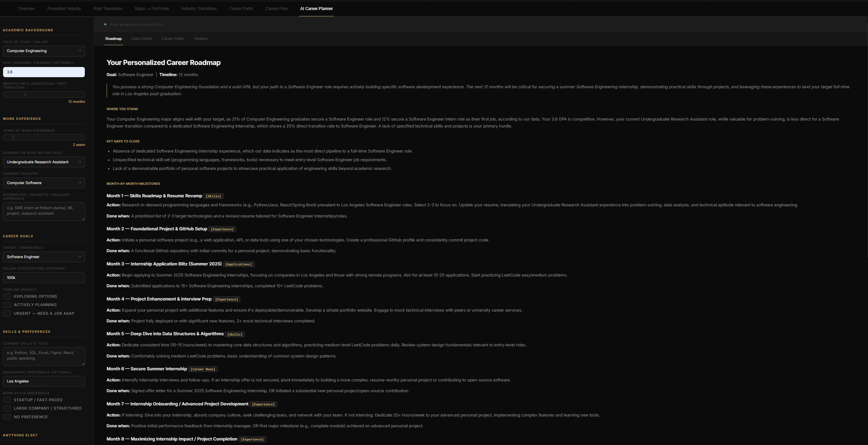The height and width of the screenshot is (445, 868).
Task: Select No Preference work style
Action: (x=7, y=417)
